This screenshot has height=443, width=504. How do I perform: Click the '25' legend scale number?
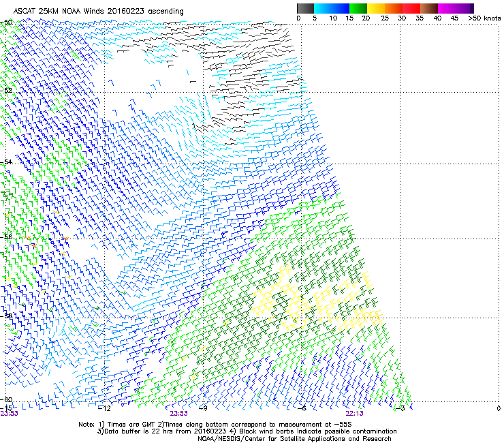(385, 18)
